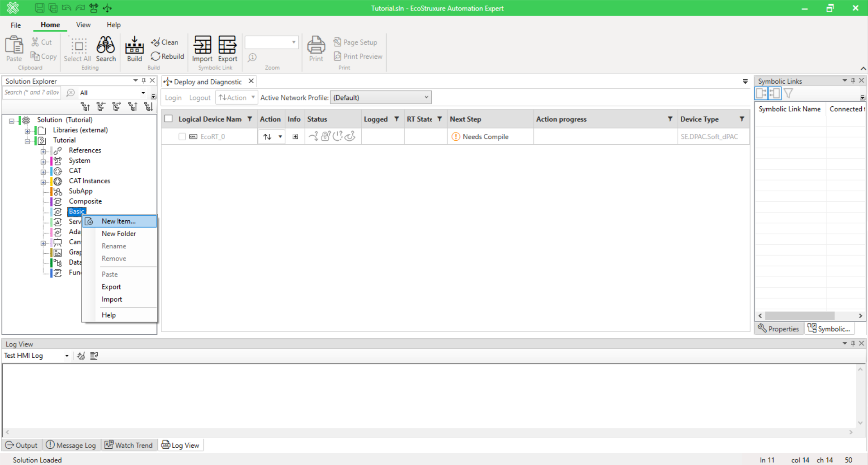868x465 pixels.
Task: Expand the Libraries (external) node
Action: pyautogui.click(x=28, y=131)
